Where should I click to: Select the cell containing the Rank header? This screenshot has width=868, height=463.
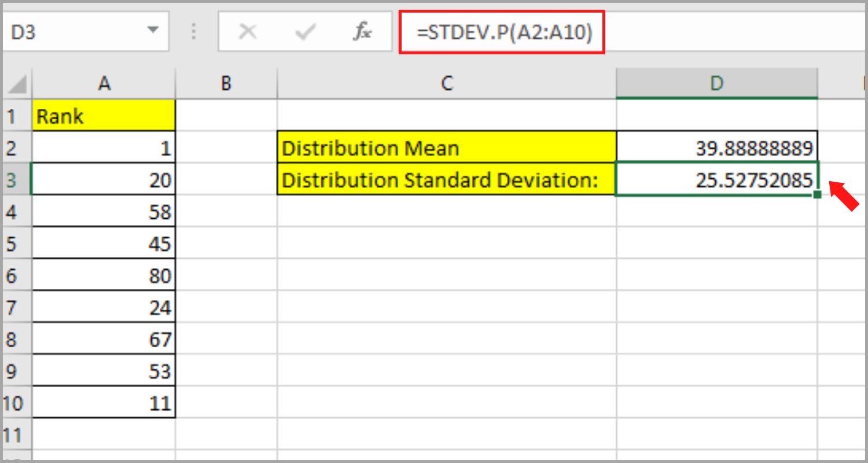point(104,115)
